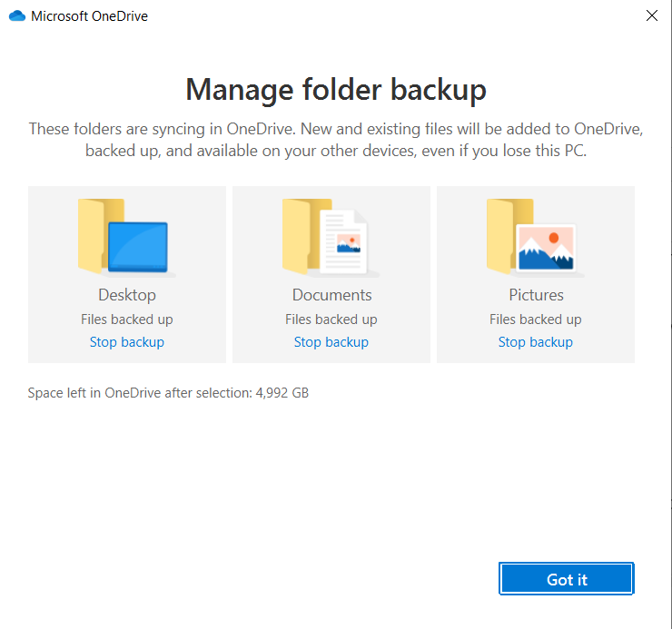Stop backup for the Desktop folder

127,342
